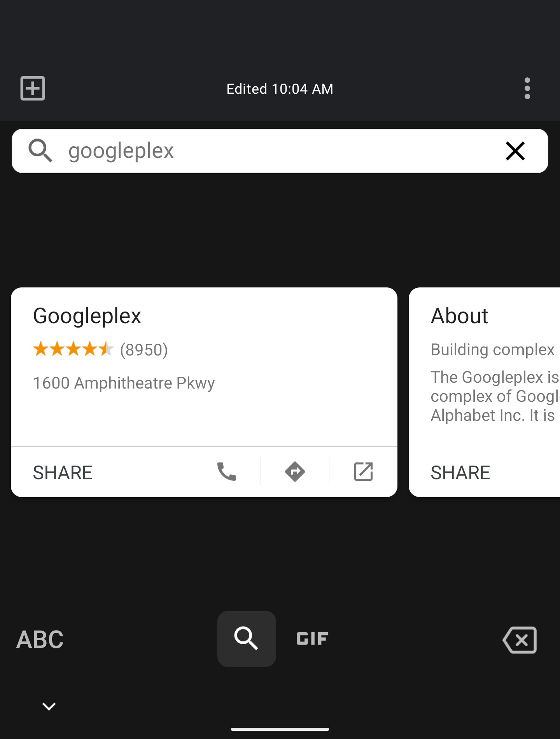
Task: Switch keyboard to ABC letters
Action: pyautogui.click(x=40, y=639)
